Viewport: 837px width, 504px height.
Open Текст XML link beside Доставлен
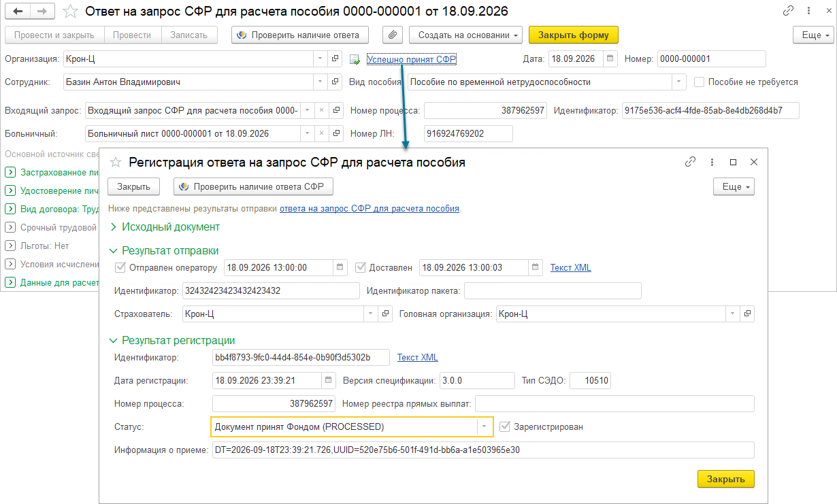point(571,267)
